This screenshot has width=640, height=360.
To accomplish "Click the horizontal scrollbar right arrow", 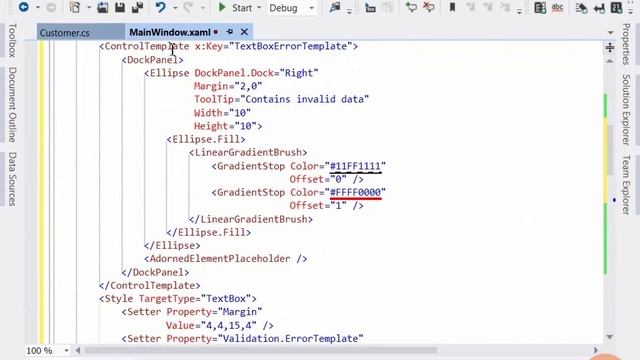I will pos(596,350).
